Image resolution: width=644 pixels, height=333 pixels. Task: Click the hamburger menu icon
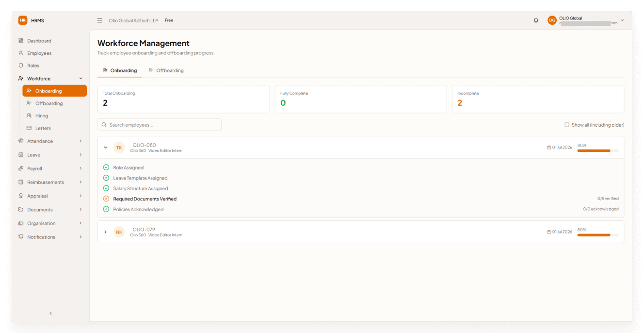(100, 20)
